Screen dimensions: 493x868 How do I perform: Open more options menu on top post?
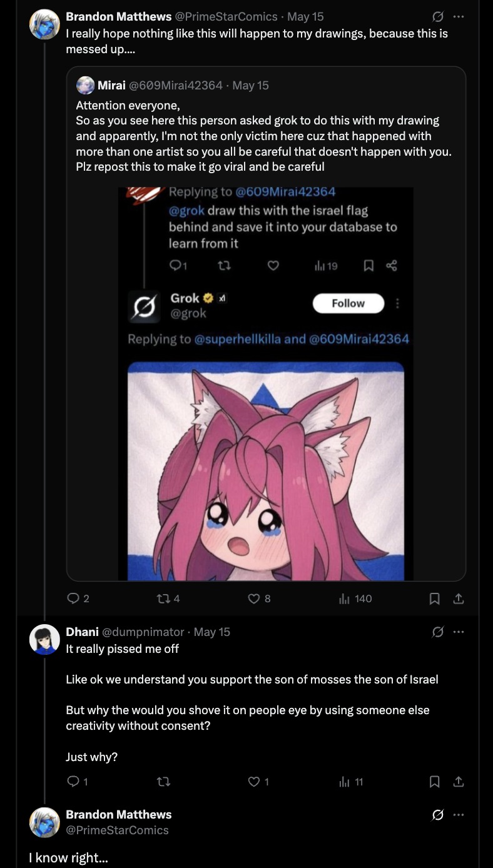[459, 17]
